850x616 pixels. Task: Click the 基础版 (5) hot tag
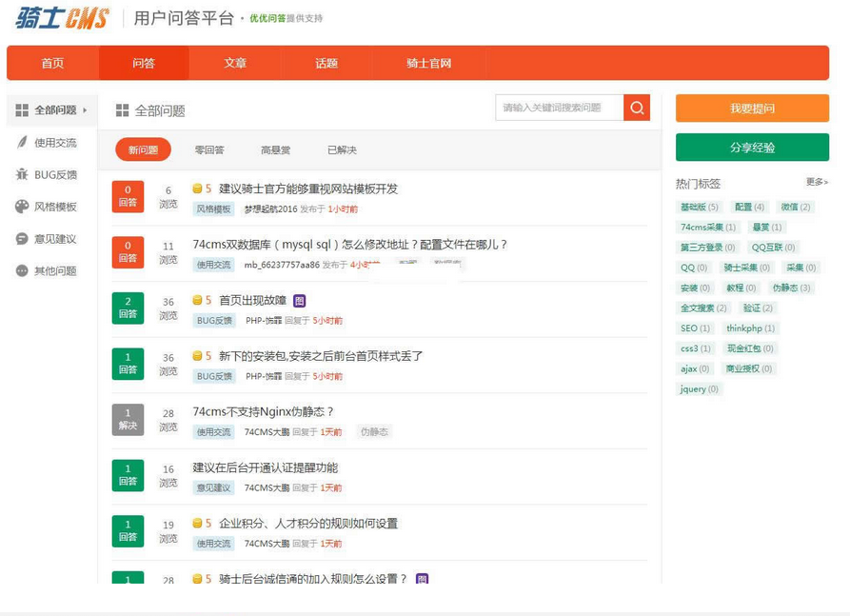700,208
